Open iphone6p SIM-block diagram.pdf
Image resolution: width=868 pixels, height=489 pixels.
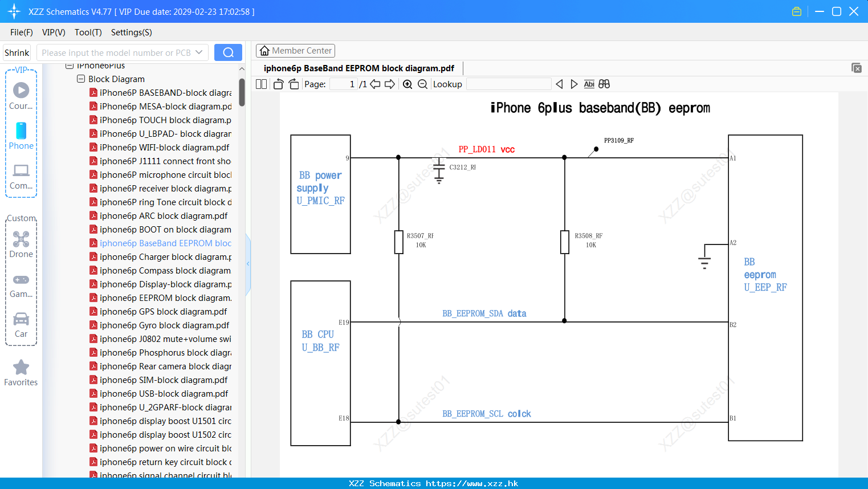(x=158, y=380)
